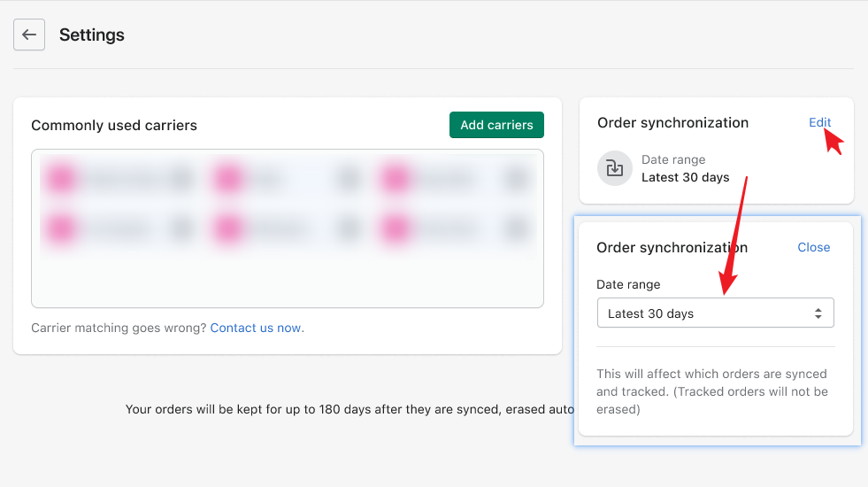The height and width of the screenshot is (487, 868).
Task: Click the Commonly used carriers heading
Action: click(114, 126)
